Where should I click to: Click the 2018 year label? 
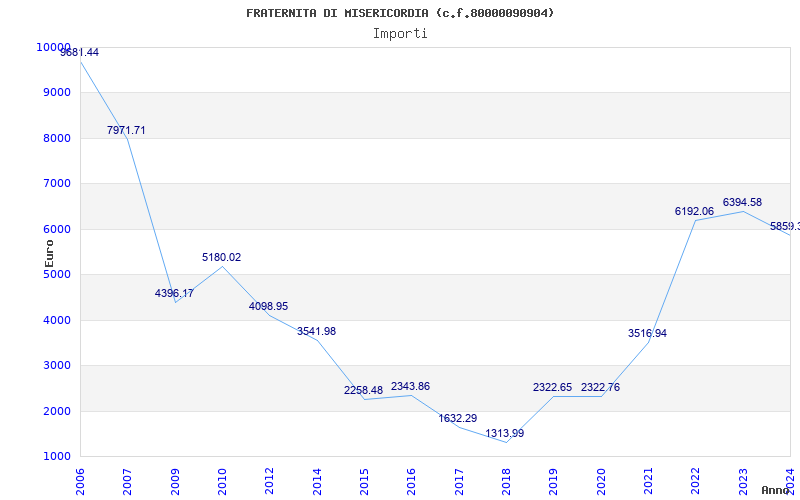pyautogui.click(x=506, y=482)
